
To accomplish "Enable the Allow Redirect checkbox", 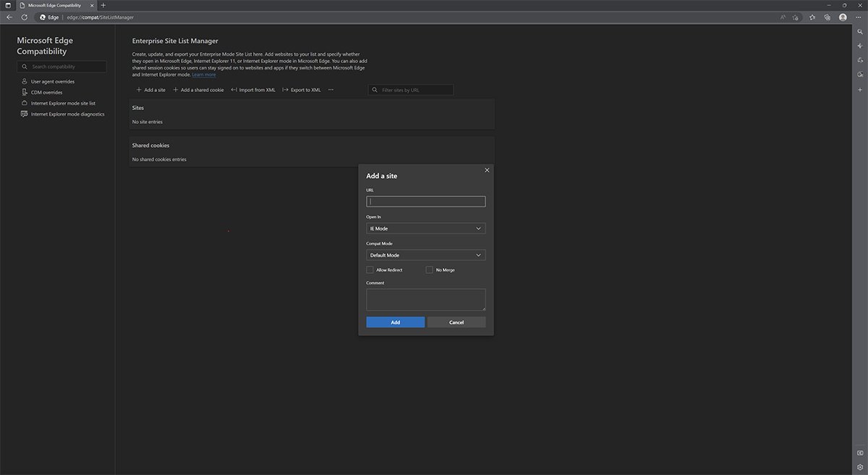I will coord(370,269).
